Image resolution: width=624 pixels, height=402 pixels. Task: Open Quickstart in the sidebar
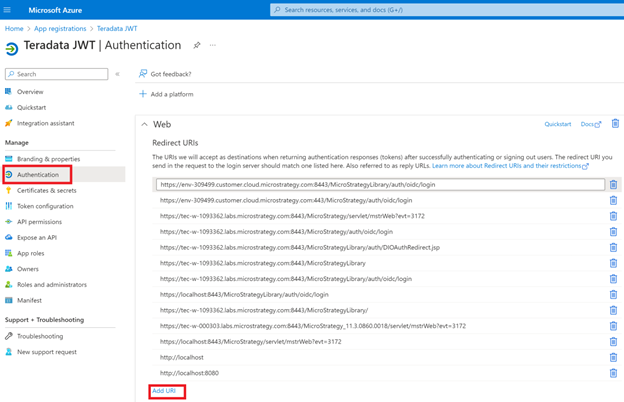pyautogui.click(x=31, y=107)
